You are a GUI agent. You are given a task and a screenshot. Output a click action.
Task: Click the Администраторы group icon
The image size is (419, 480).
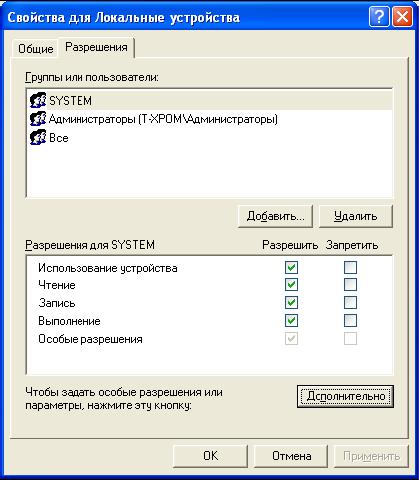38,119
